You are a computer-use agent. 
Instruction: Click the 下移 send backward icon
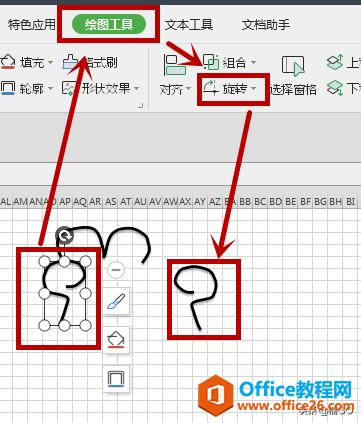point(335,88)
